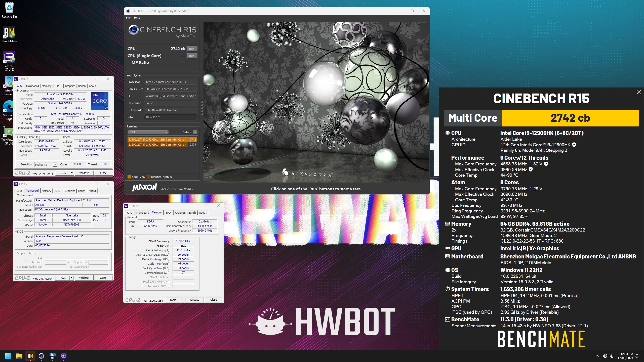Open About tab in CPU-Z Memory window
The width and height of the screenshot is (644, 362).
click(203, 213)
